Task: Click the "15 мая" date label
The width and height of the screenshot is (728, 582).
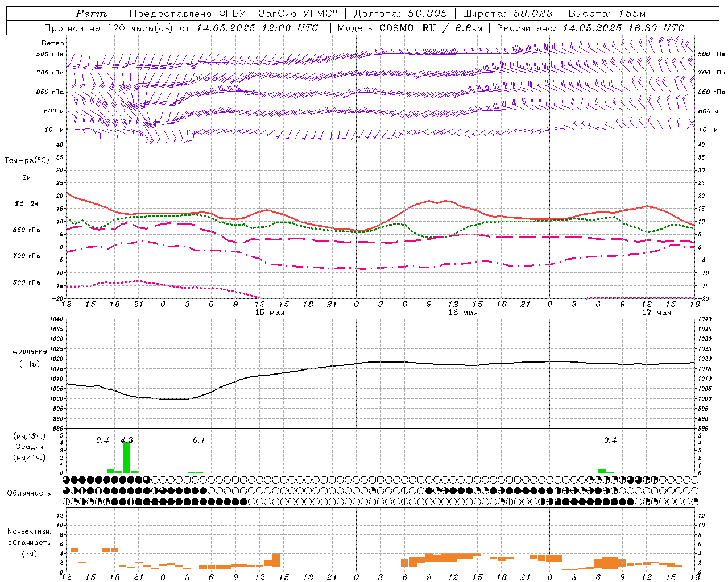Action: pos(270,312)
